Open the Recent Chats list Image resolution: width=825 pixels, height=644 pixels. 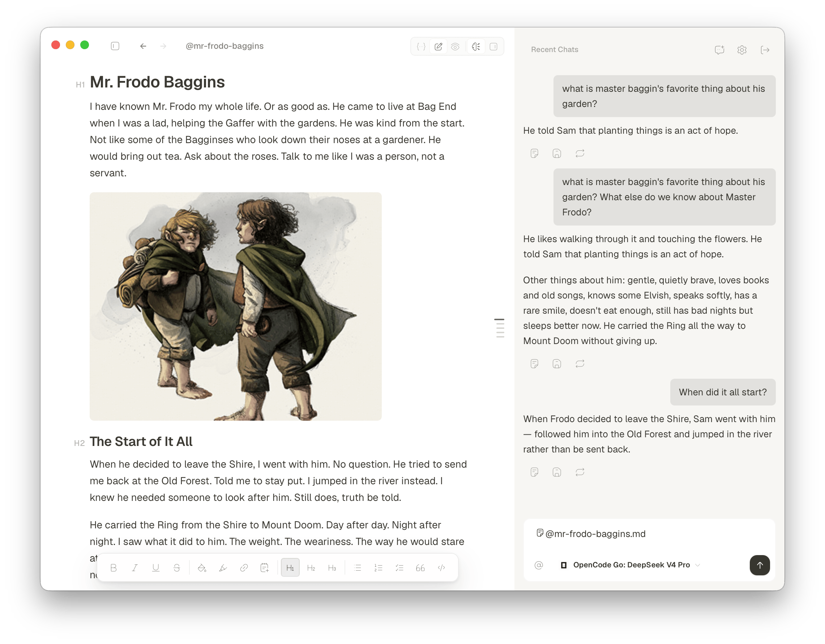[x=554, y=50]
